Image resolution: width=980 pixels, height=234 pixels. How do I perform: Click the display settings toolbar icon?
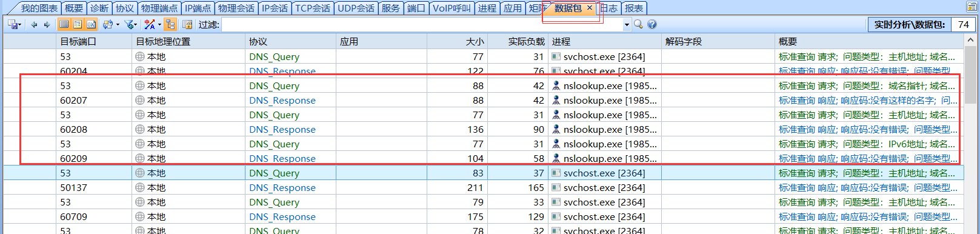pos(108,24)
